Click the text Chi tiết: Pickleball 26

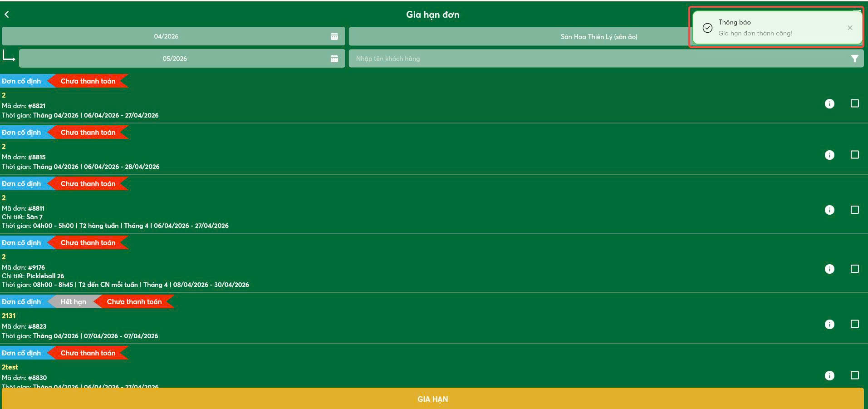point(33,276)
